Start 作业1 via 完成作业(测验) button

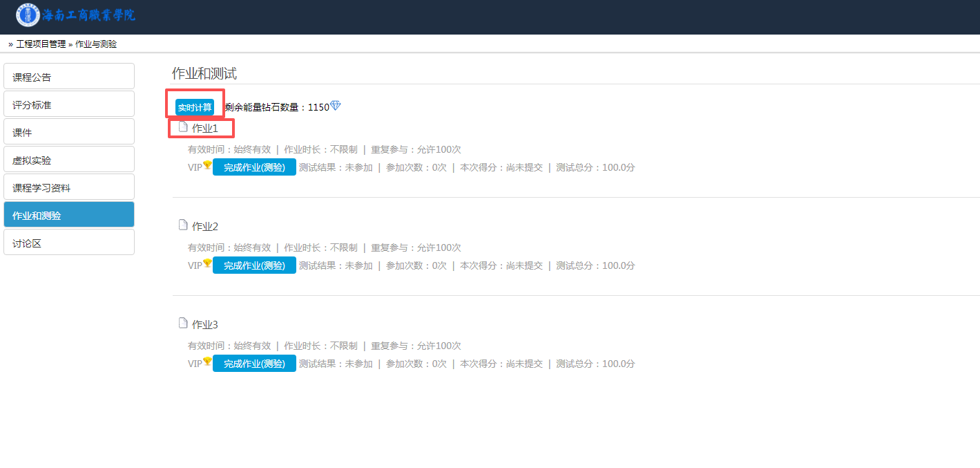(x=254, y=167)
